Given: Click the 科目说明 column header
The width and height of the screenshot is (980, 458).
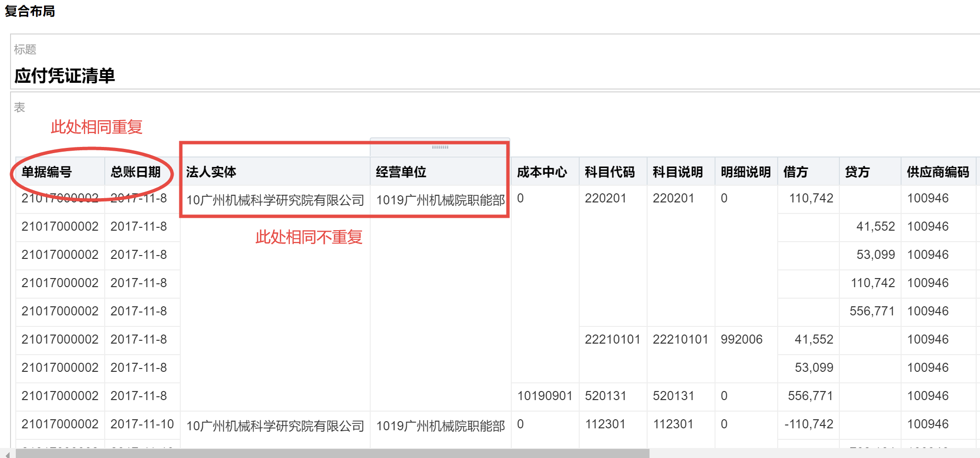Looking at the screenshot, I should point(678,172).
